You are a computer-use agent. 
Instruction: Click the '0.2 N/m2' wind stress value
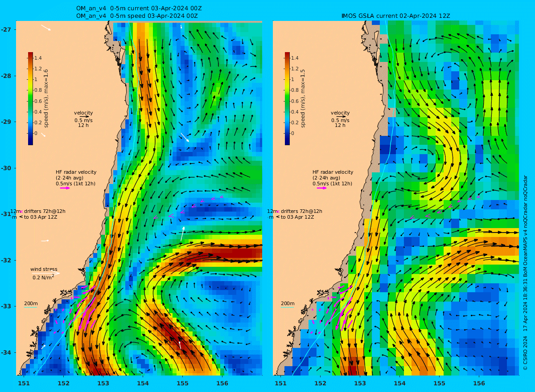pos(44,277)
